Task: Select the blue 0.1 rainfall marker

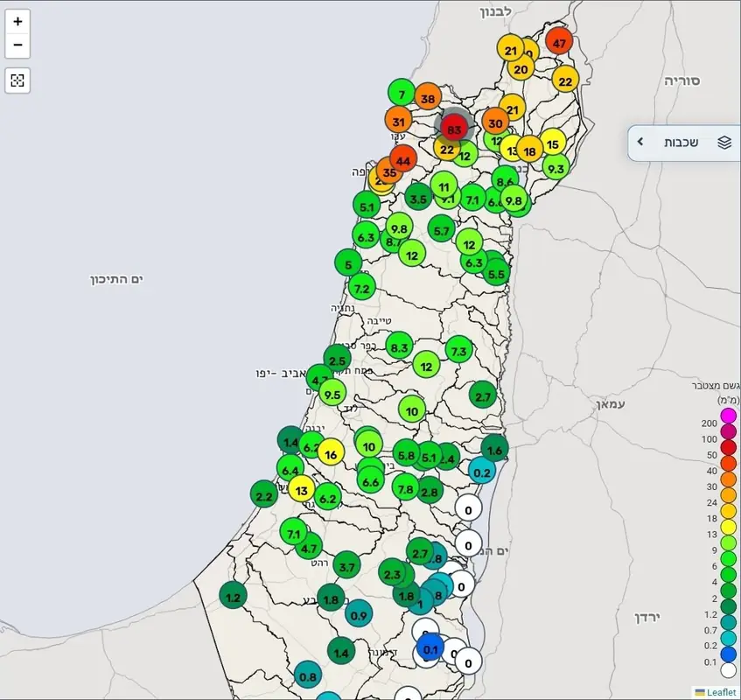Action: pos(430,649)
